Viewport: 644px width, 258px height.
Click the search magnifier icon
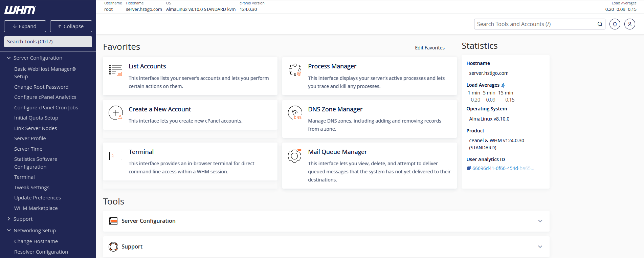[600, 24]
